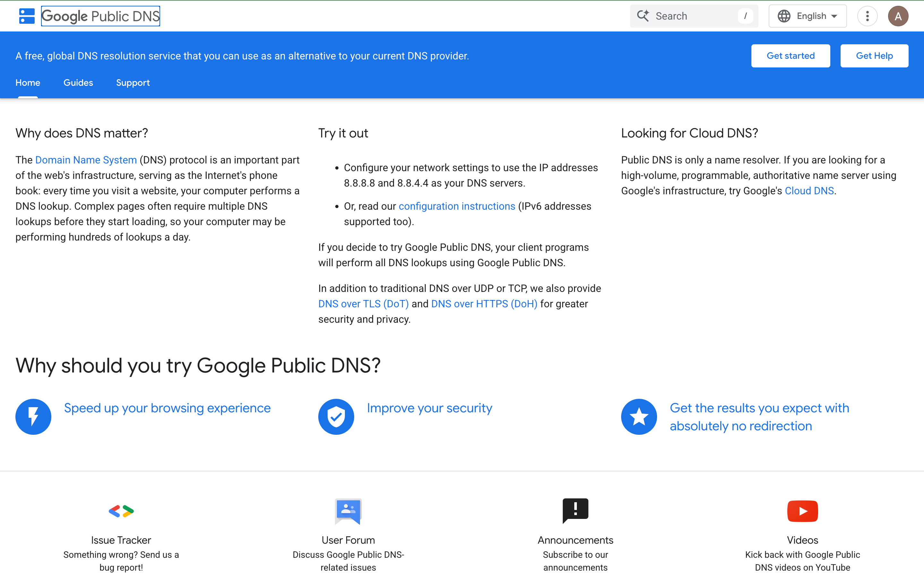Screen dimensions: 924x578
Task: Open Speed up your browsing experience link
Action: (x=167, y=408)
